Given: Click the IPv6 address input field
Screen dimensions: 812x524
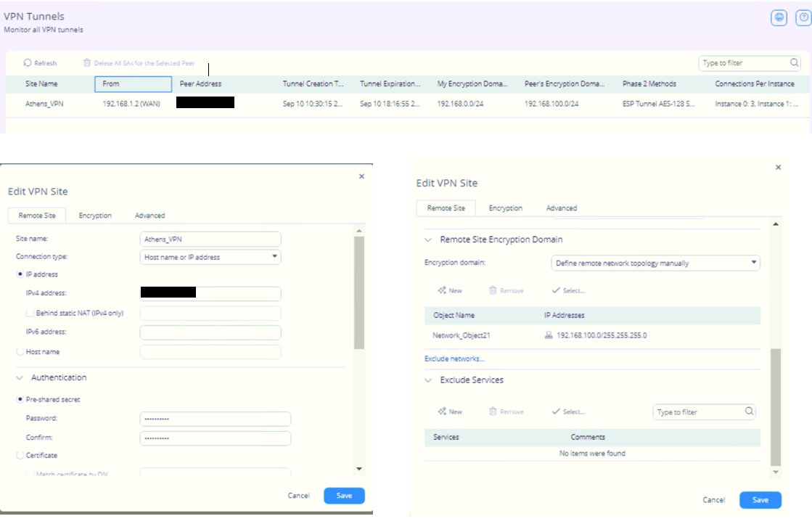Looking at the screenshot, I should [x=210, y=332].
